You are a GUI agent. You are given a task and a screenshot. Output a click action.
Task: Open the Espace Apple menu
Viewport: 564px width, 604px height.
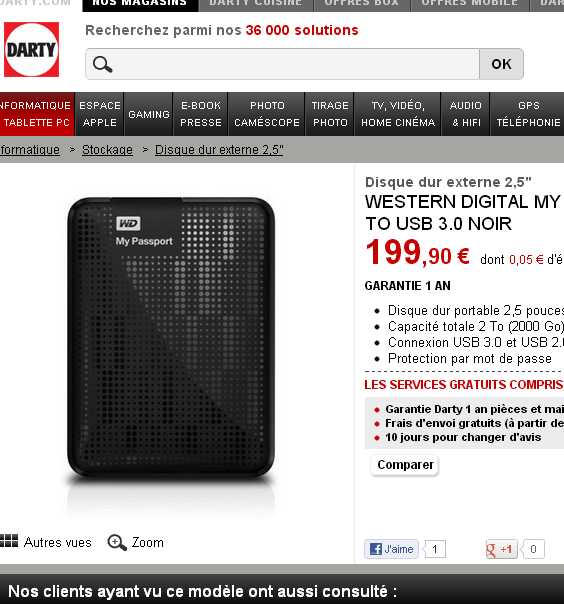tap(100, 114)
